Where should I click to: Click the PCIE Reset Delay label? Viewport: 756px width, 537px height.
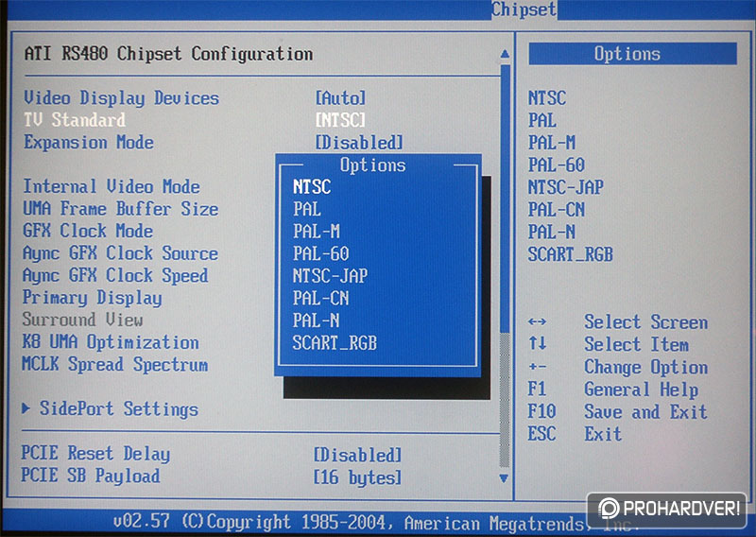(95, 454)
